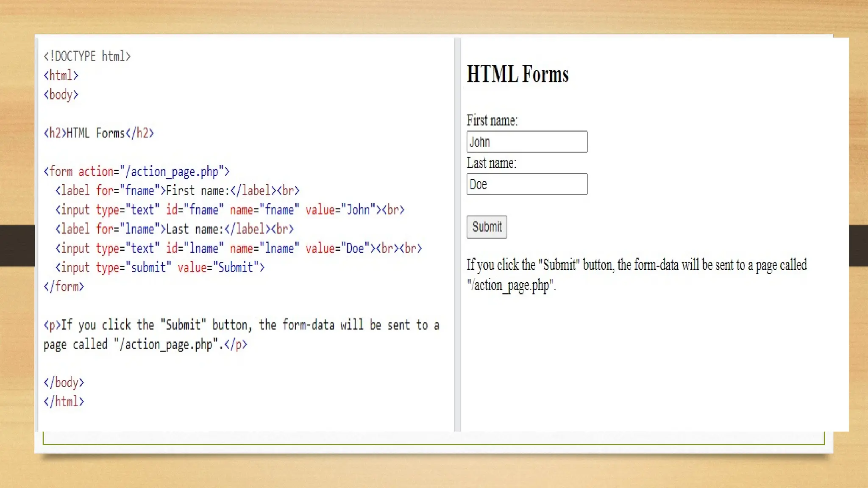Click the Submit button in the form
The width and height of the screenshot is (868, 488).
(487, 227)
